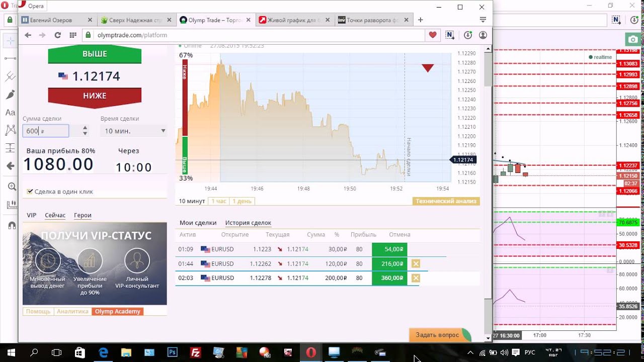644x362 pixels.
Task: Open a new tab with plus button
Action: (421, 20)
